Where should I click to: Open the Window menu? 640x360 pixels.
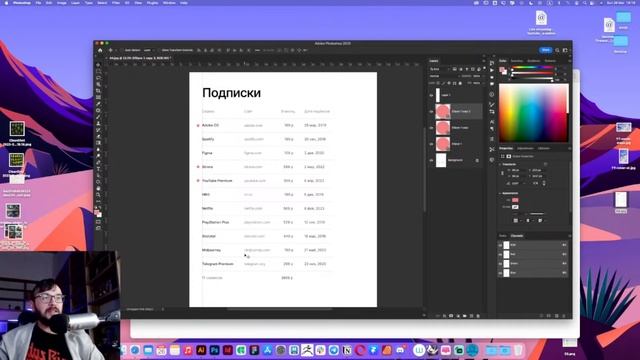(169, 2)
